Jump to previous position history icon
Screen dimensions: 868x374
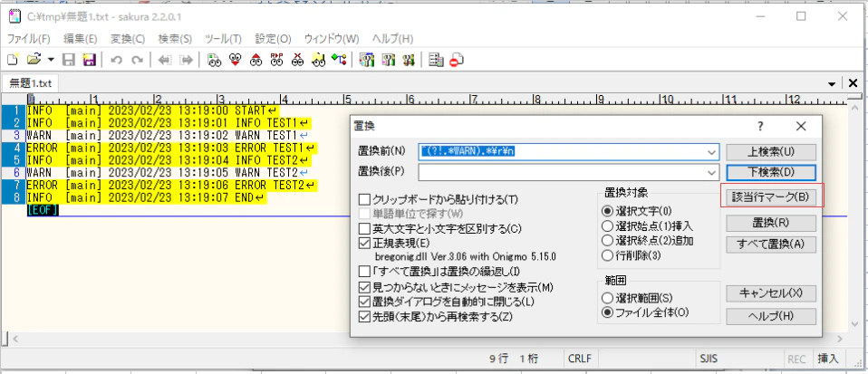point(165,59)
